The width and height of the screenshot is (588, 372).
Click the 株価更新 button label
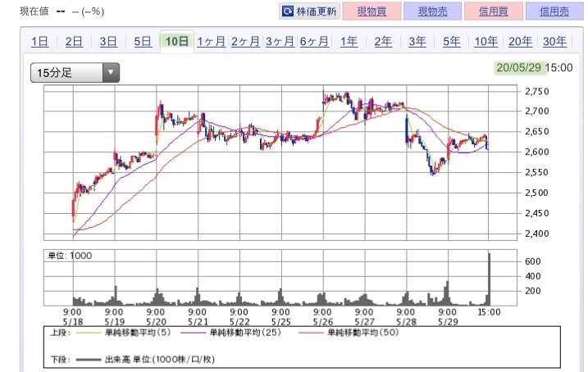click(317, 11)
